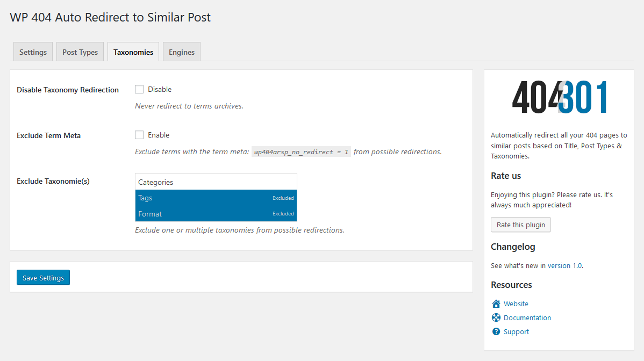644x361 pixels.
Task: Click the Changelog heading
Action: point(513,247)
